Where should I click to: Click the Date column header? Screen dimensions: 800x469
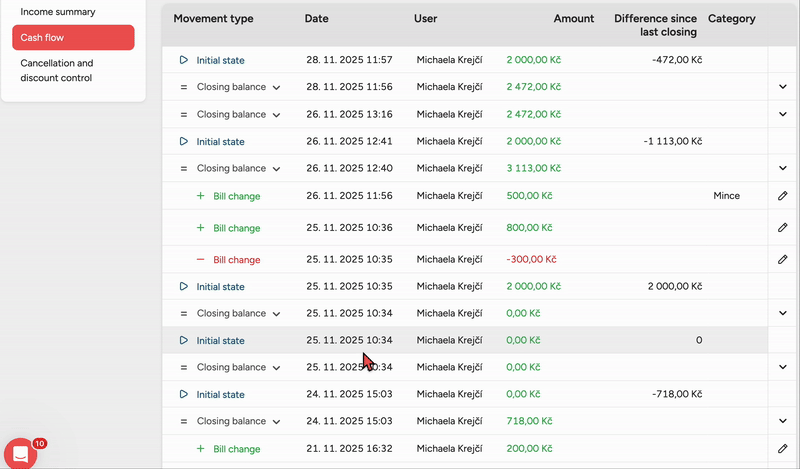317,19
